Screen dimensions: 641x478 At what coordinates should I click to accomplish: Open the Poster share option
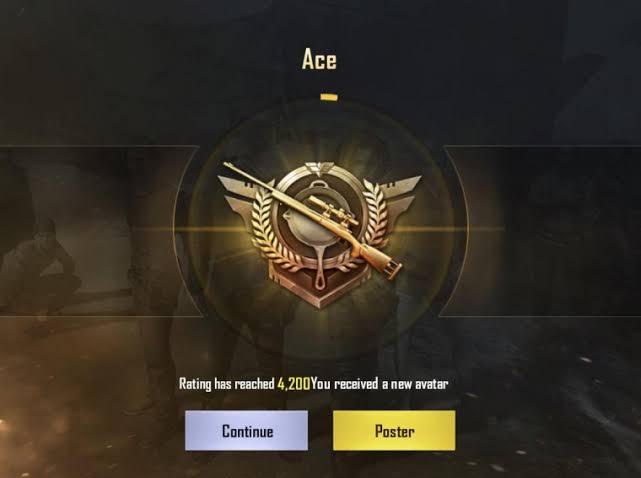tap(394, 431)
